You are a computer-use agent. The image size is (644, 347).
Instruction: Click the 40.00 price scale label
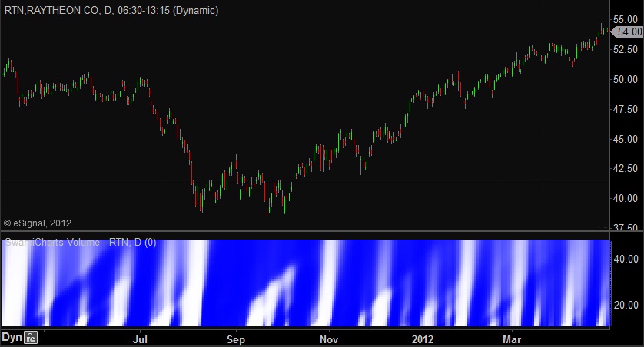tap(626, 198)
